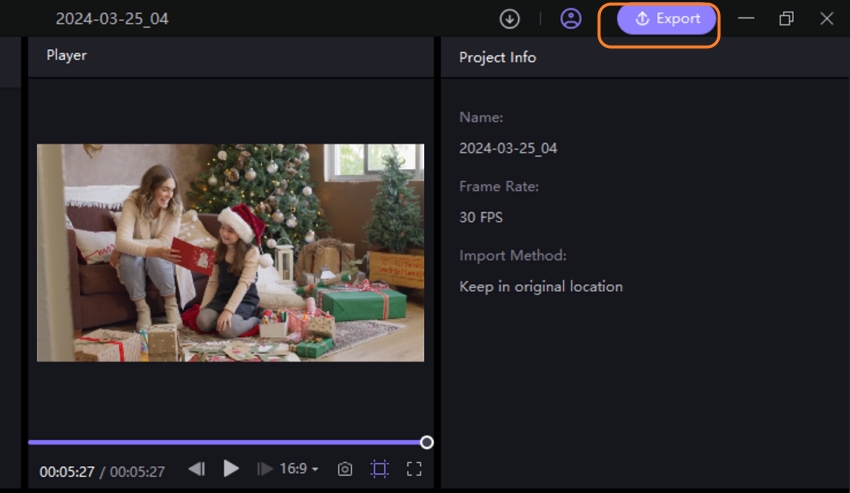Click the project title 2024-03-25_04 in the title bar

point(112,19)
